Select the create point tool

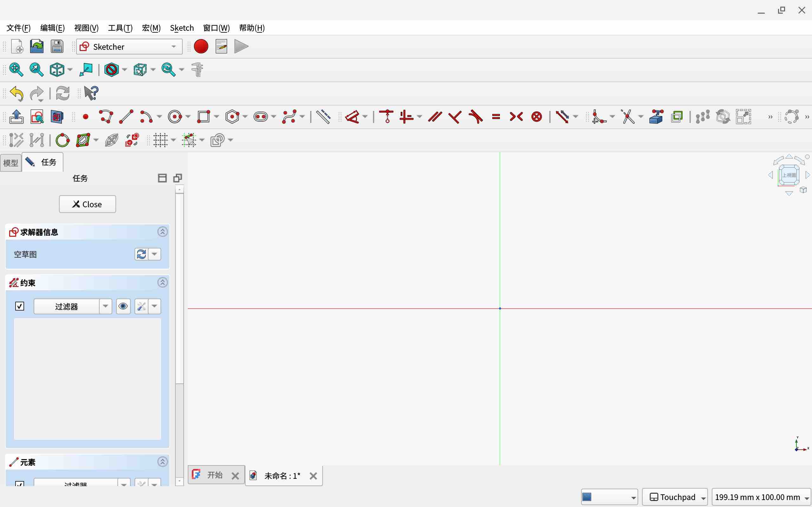[86, 117]
